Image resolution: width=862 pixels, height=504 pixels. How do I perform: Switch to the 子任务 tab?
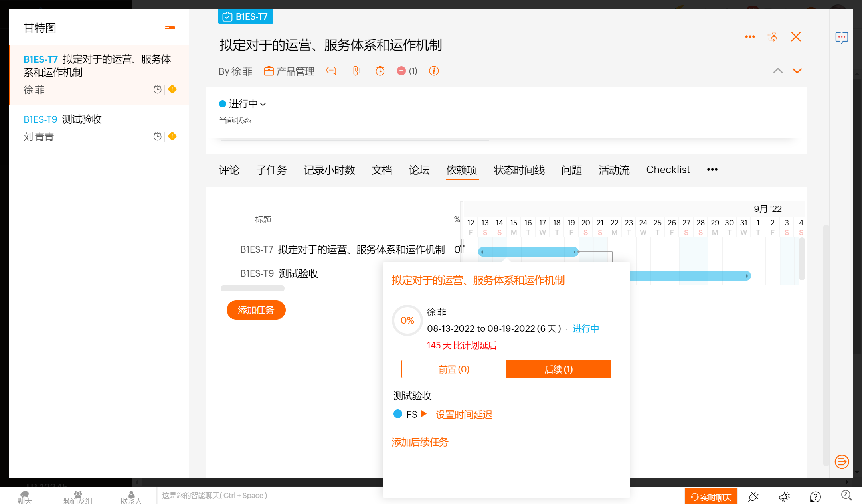tap(271, 170)
